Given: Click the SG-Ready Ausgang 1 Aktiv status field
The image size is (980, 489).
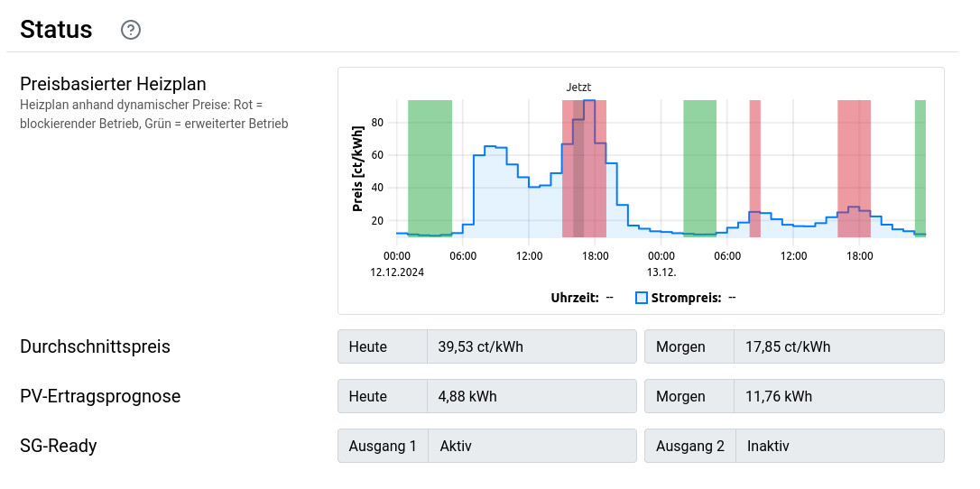Looking at the screenshot, I should coord(532,446).
